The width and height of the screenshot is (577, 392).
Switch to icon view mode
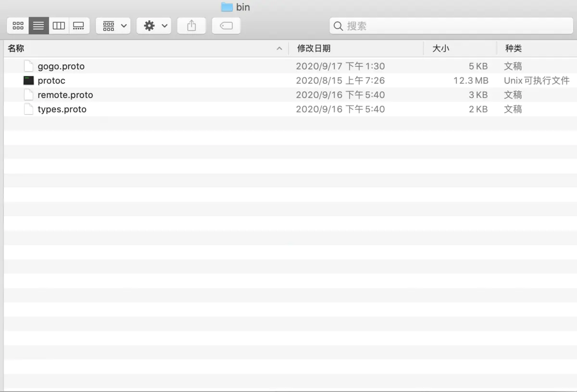pyautogui.click(x=18, y=25)
